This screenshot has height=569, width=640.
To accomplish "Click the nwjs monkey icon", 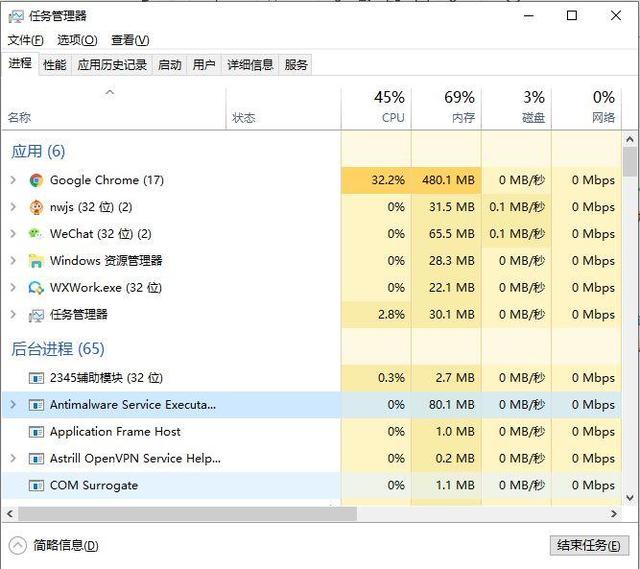I will [36, 208].
